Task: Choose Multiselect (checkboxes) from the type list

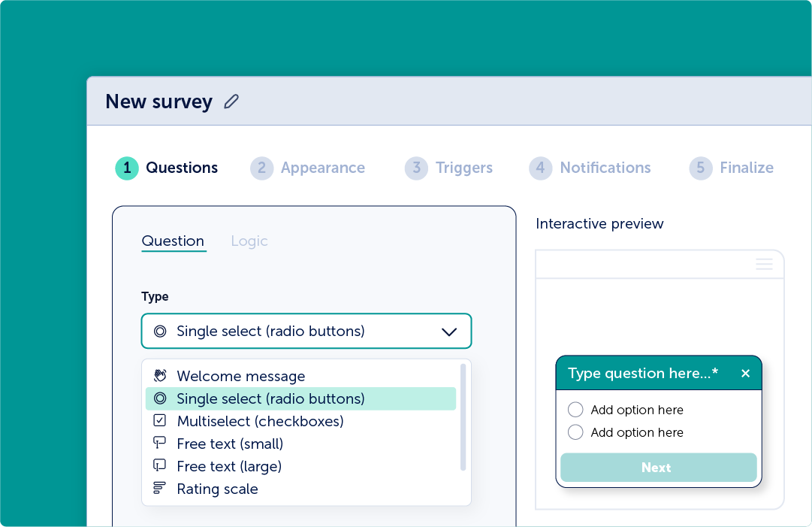Action: pyautogui.click(x=259, y=421)
